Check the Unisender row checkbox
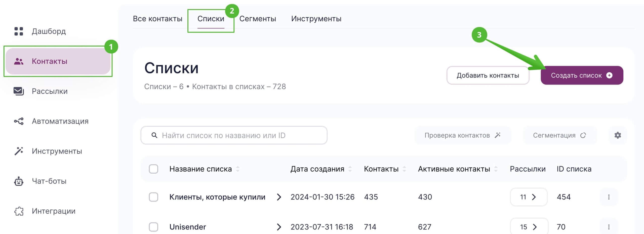Image resolution: width=644 pixels, height=234 pixels. pos(153,227)
